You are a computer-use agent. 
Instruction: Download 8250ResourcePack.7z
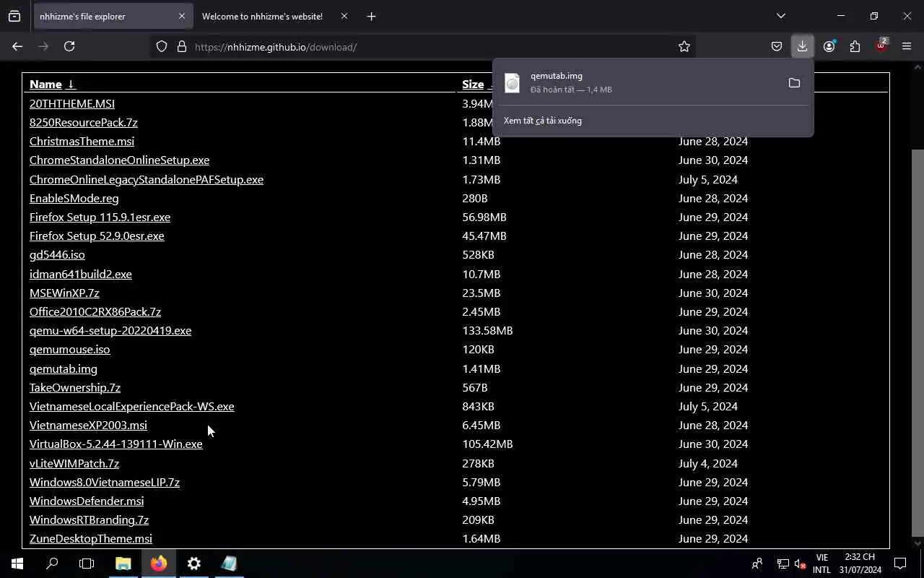[x=84, y=122]
